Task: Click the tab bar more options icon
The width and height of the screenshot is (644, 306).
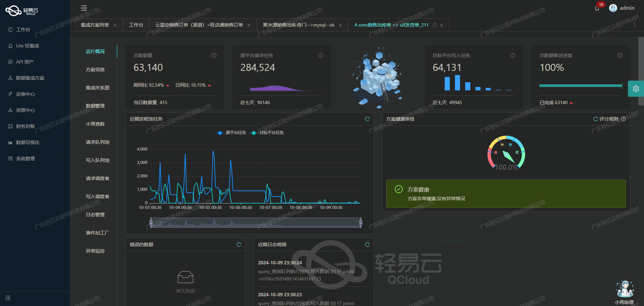Action: (x=634, y=25)
